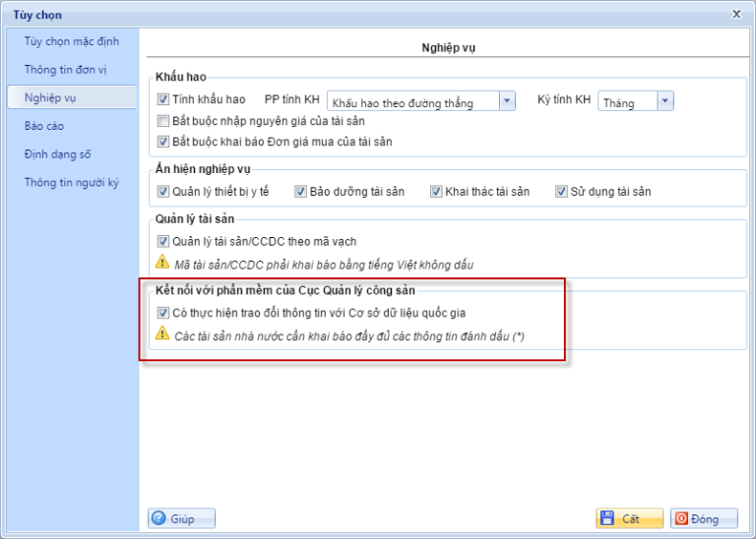Viewport: 756px width, 539px height.
Task: Switch to Thông tin đơn vị section
Action: tap(66, 70)
